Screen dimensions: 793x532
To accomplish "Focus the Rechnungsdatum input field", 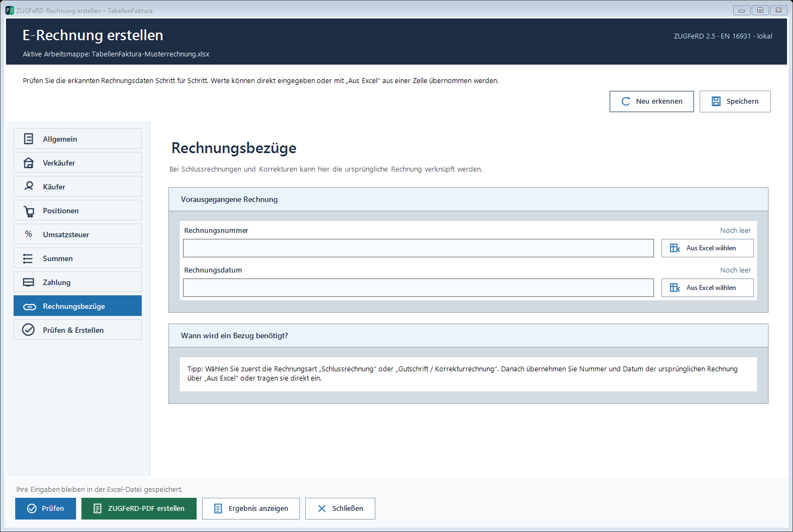I will (418, 288).
